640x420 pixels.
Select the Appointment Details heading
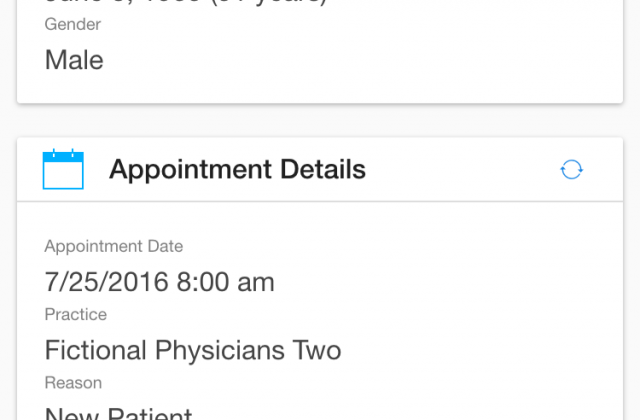point(237,169)
